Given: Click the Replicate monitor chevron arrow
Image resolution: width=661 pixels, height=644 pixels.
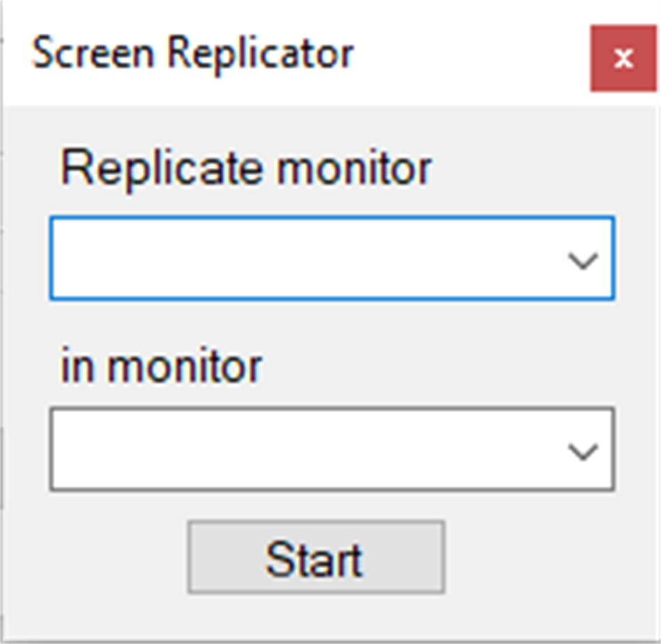Looking at the screenshot, I should [583, 261].
